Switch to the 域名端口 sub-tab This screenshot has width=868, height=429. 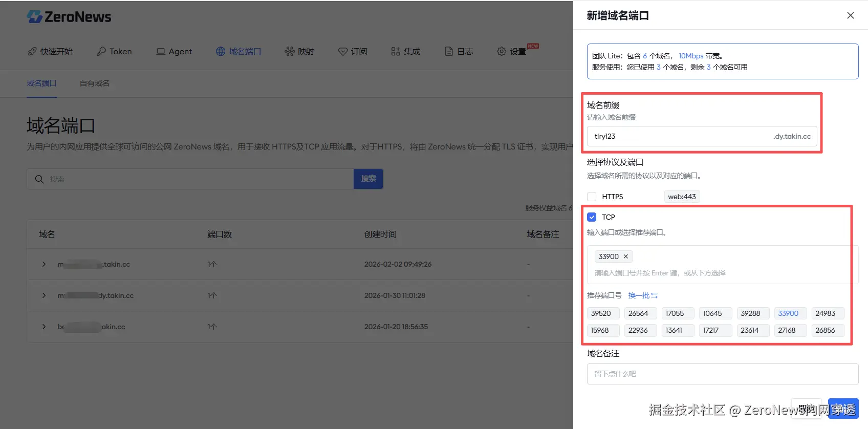pyautogui.click(x=41, y=83)
